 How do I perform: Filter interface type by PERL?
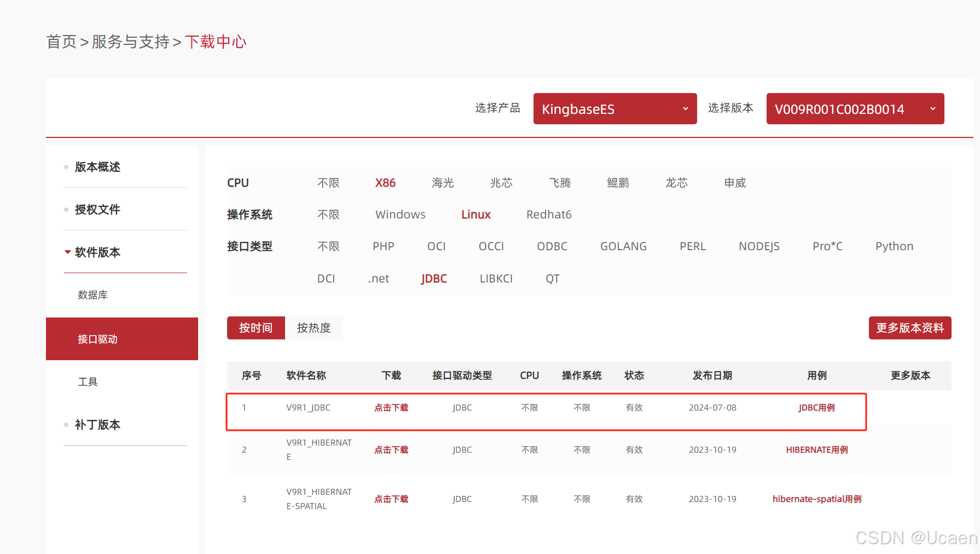coord(693,246)
